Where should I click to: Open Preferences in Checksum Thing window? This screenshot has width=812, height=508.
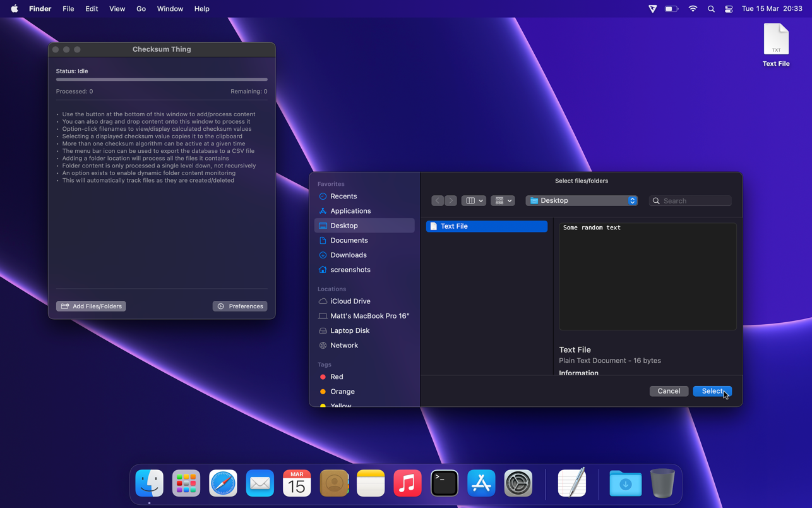click(x=240, y=306)
